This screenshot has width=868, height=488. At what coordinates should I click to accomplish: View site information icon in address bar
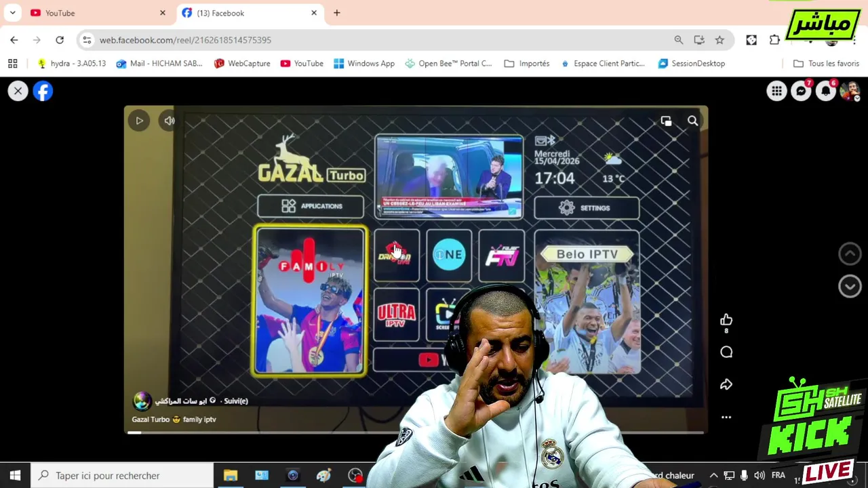(87, 40)
